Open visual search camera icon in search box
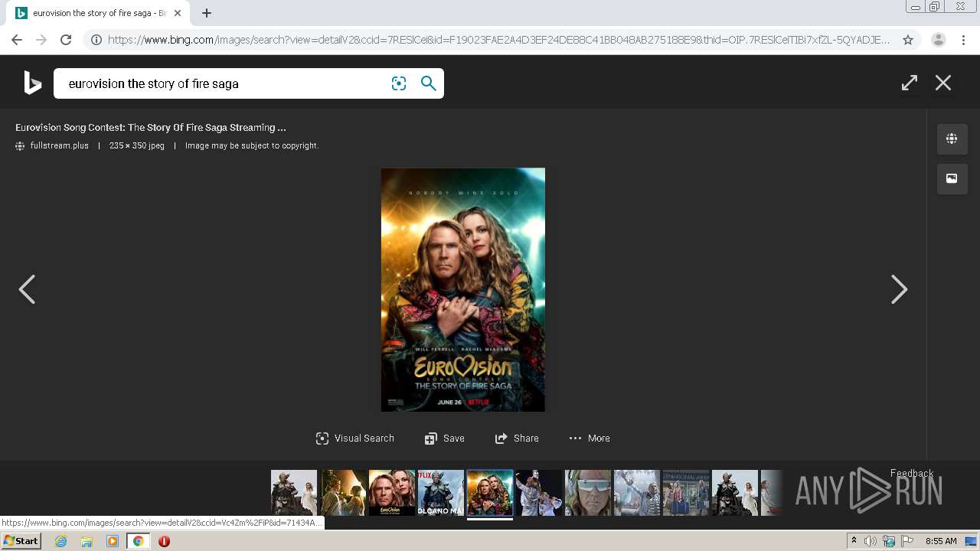 point(399,83)
